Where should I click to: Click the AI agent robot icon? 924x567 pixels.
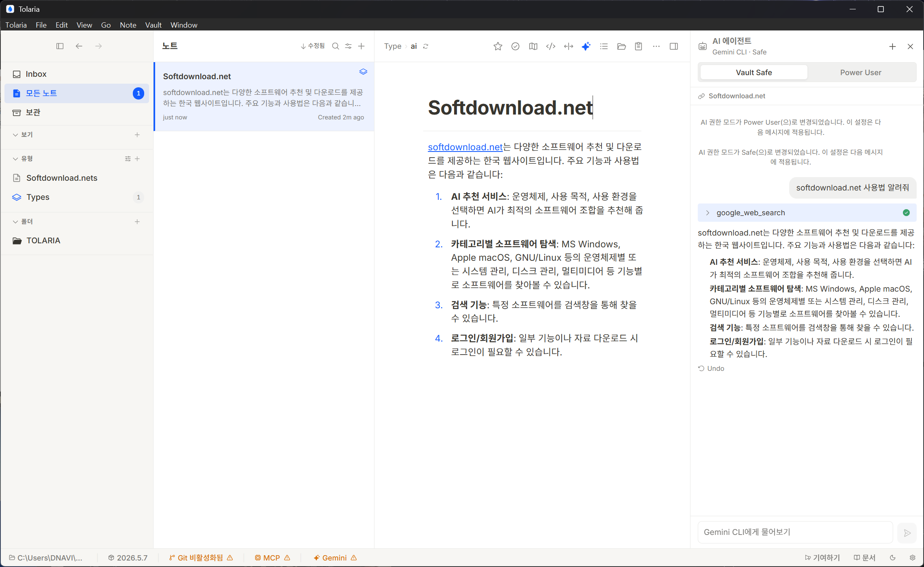[703, 46]
